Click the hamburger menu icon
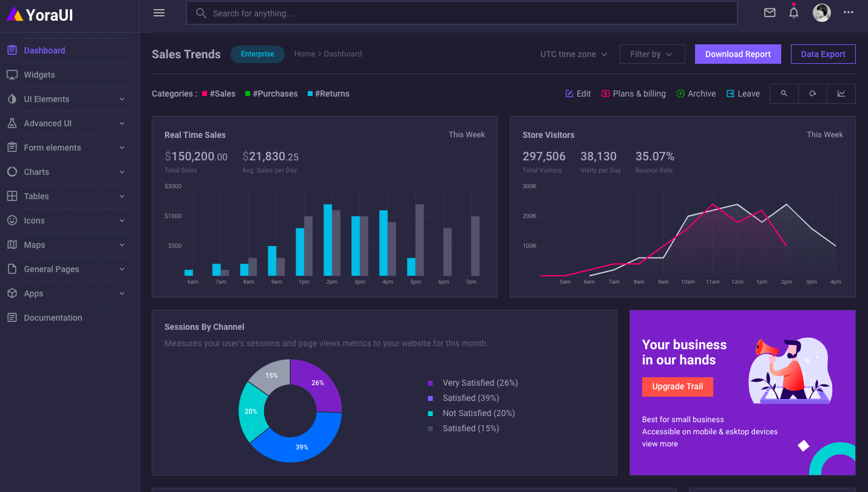 click(159, 13)
